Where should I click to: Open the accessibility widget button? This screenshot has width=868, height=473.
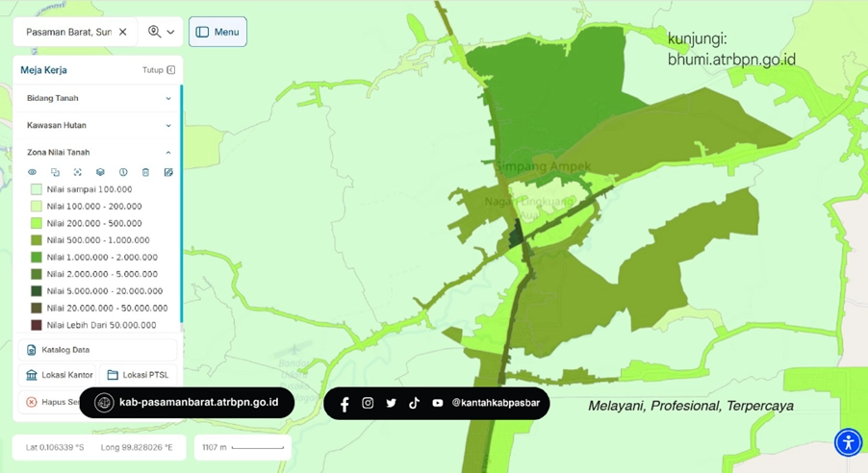click(848, 442)
